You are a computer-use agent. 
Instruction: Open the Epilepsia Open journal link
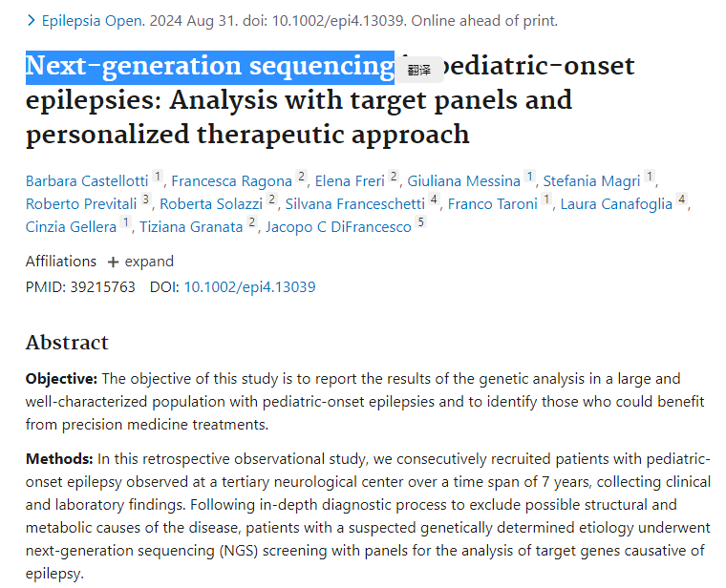tap(94, 21)
